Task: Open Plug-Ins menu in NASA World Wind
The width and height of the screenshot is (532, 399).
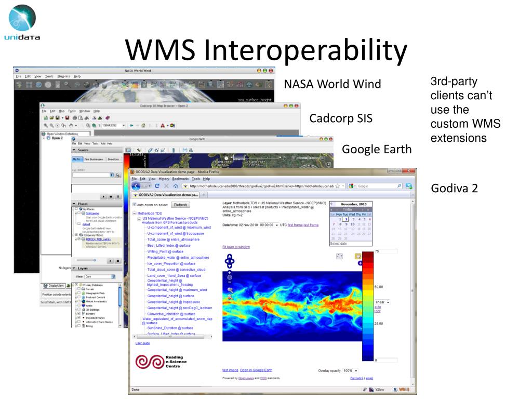Action: click(63, 76)
